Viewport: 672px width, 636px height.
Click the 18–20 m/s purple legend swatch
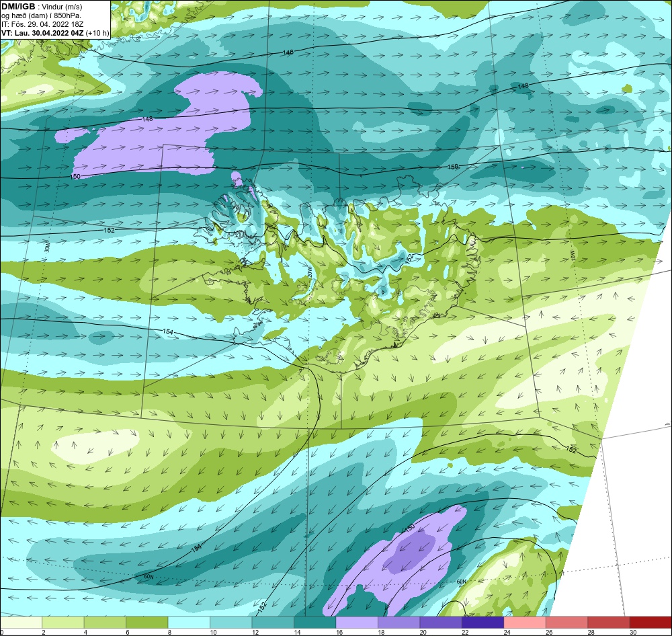click(399, 622)
